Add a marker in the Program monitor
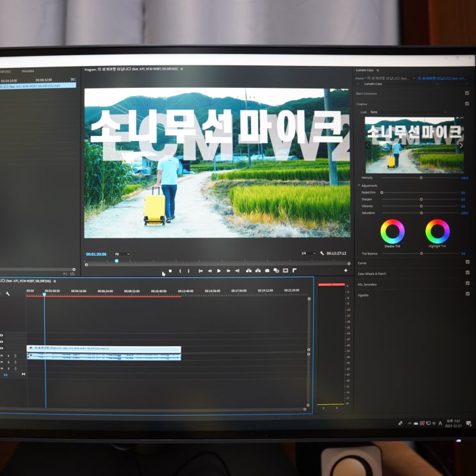 (x=170, y=271)
